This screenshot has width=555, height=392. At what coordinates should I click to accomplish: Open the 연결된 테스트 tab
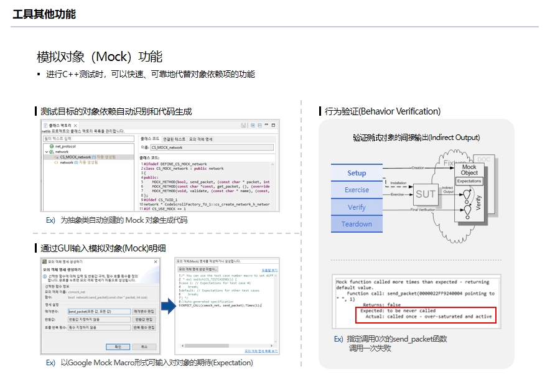(174, 139)
